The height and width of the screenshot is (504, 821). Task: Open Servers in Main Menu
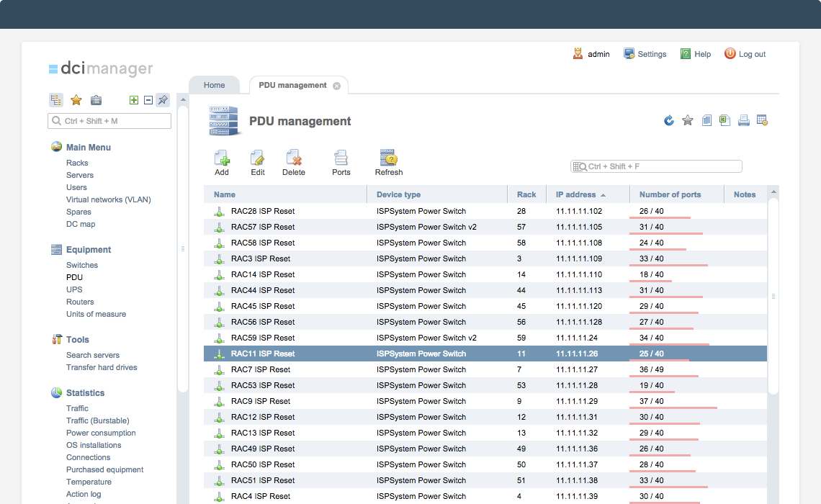(80, 175)
